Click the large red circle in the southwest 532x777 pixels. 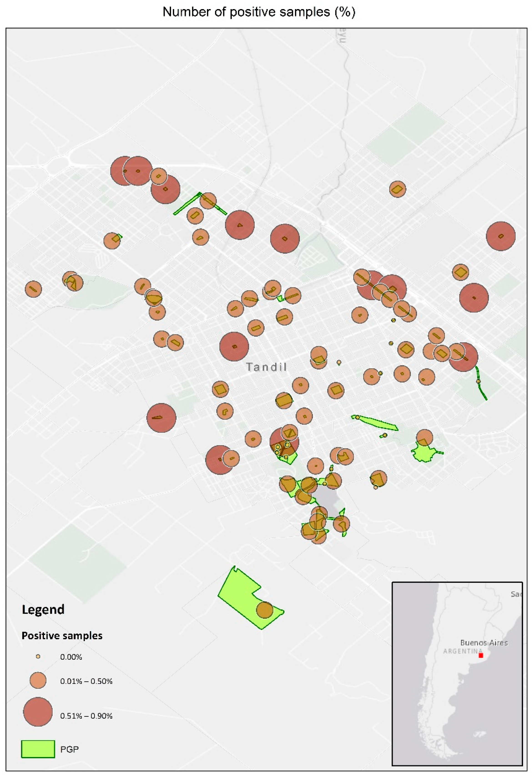pos(161,417)
